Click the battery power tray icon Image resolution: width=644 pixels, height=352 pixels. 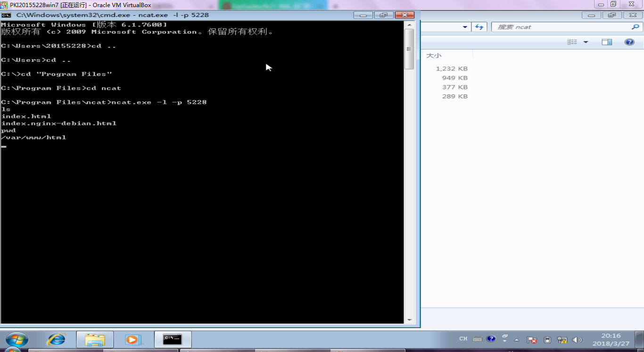pyautogui.click(x=547, y=340)
